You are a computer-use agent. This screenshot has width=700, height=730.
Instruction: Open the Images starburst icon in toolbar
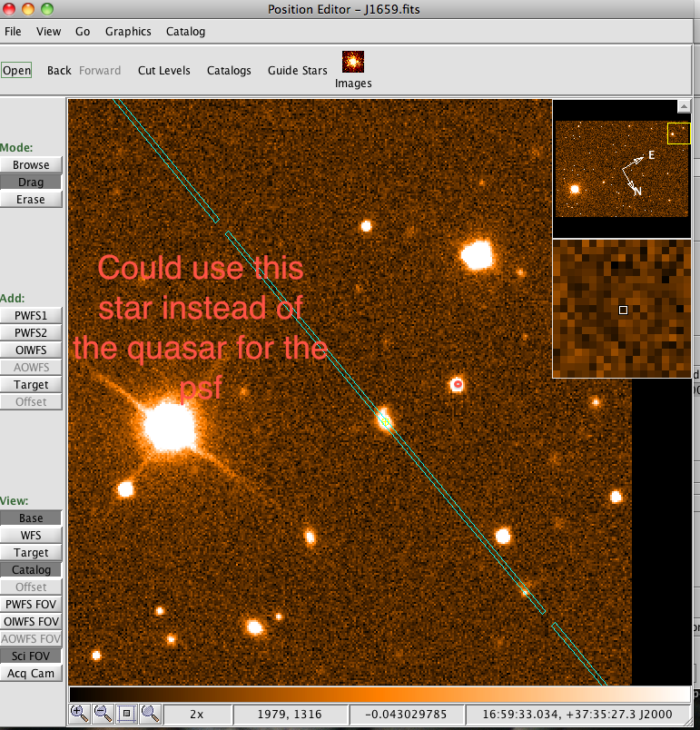coord(353,62)
